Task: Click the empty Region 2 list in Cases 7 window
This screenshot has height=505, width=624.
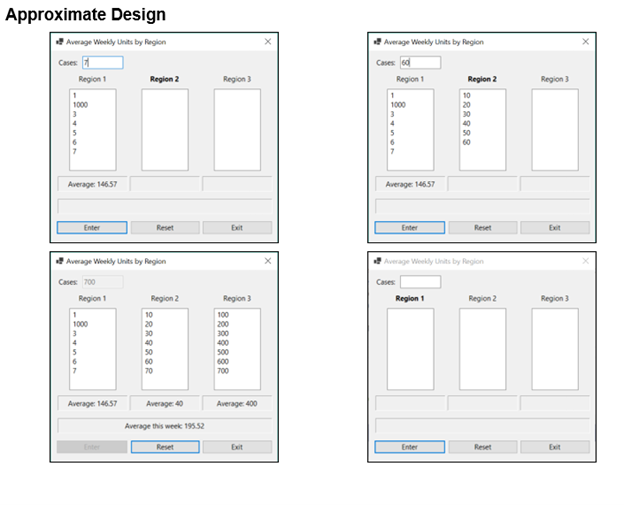Action: 165,130
